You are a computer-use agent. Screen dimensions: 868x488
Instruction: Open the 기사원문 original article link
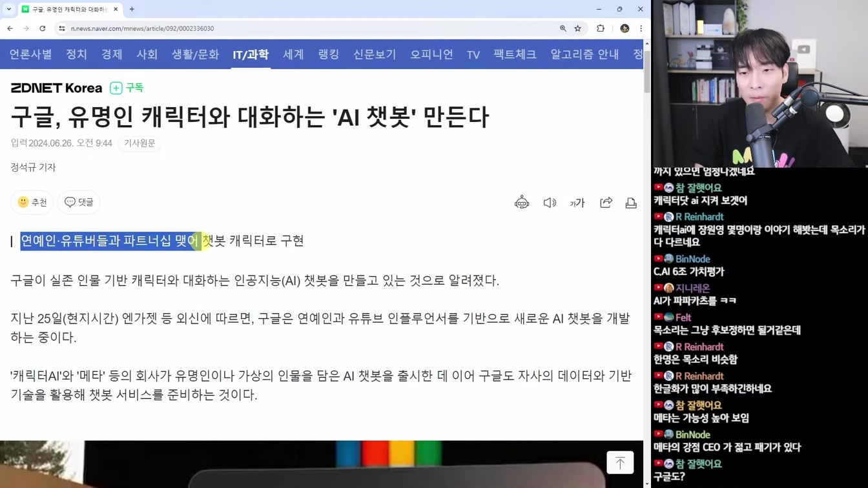tap(139, 143)
